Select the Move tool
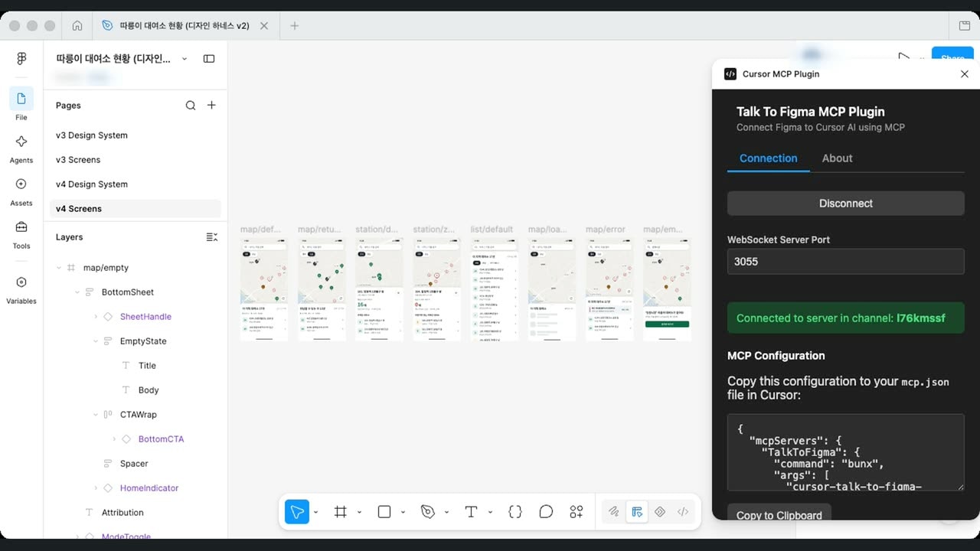The height and width of the screenshot is (551, 980). coord(297,512)
